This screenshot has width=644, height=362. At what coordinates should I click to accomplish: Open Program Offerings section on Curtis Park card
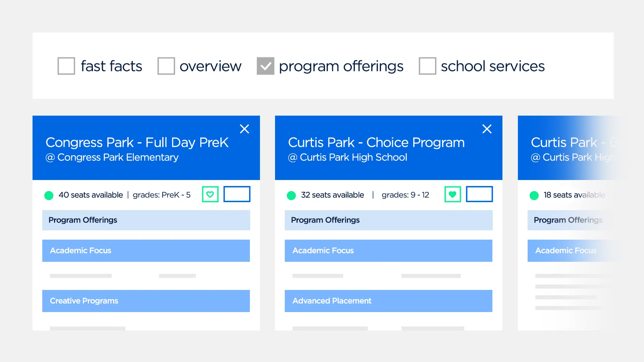388,220
